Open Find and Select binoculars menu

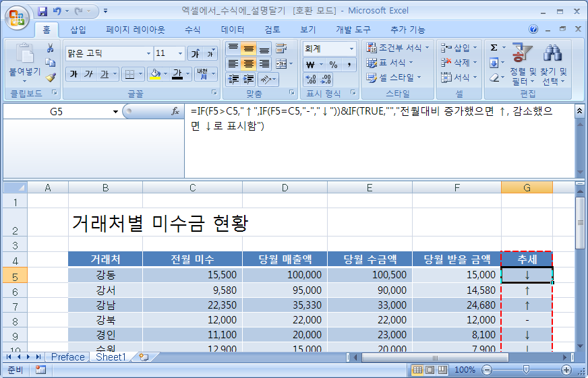click(x=553, y=64)
